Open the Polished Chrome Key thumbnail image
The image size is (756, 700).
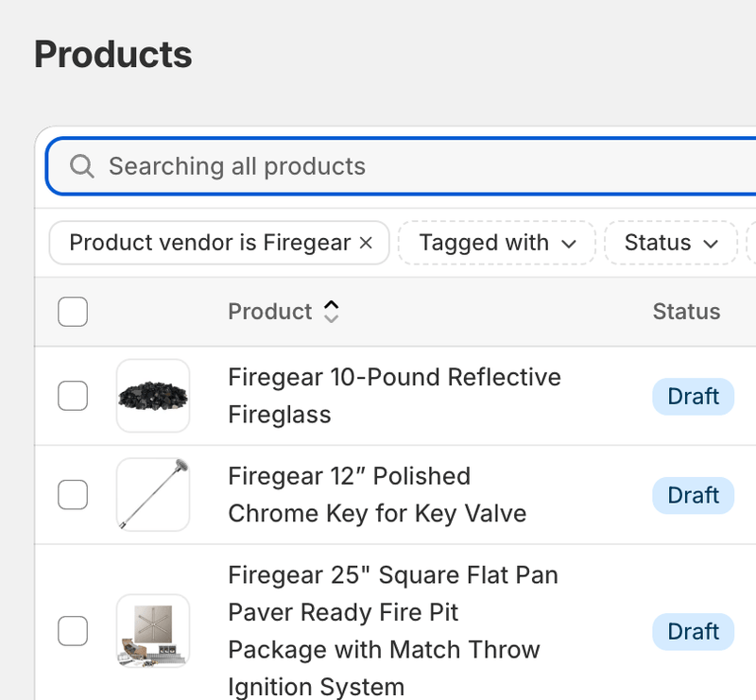pos(153,495)
